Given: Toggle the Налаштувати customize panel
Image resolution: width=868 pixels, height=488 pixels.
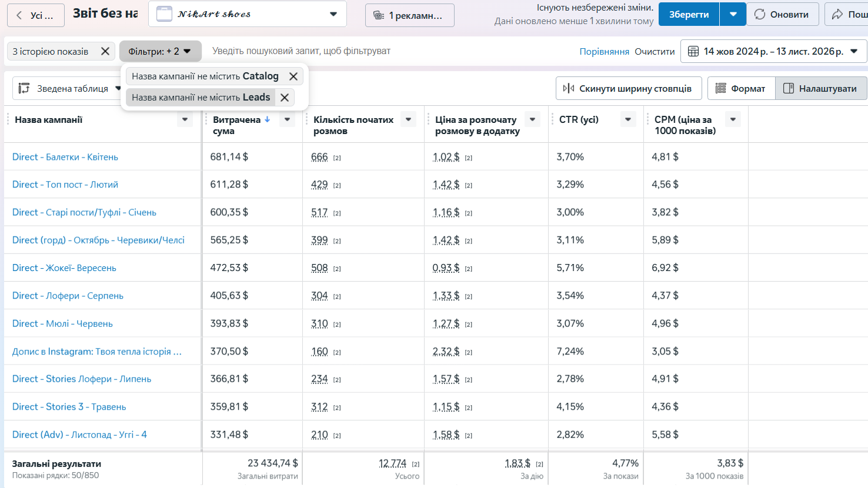Looking at the screenshot, I should [820, 88].
